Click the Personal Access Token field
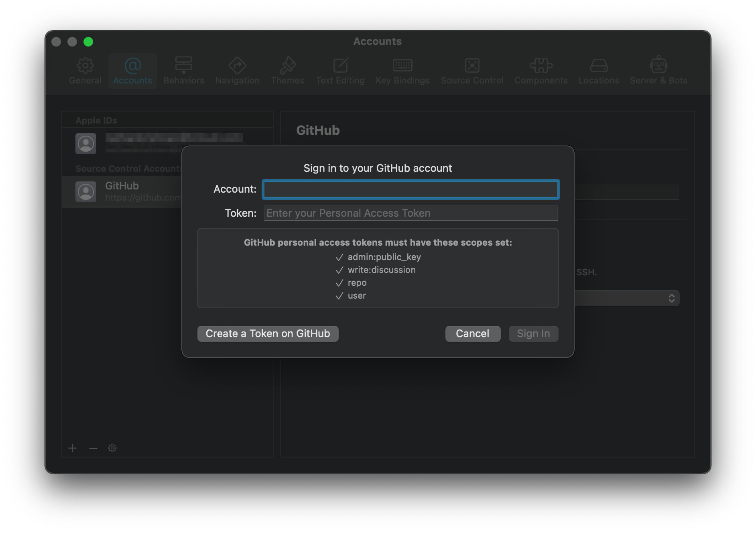Viewport: 756px width, 533px height. [x=411, y=213]
